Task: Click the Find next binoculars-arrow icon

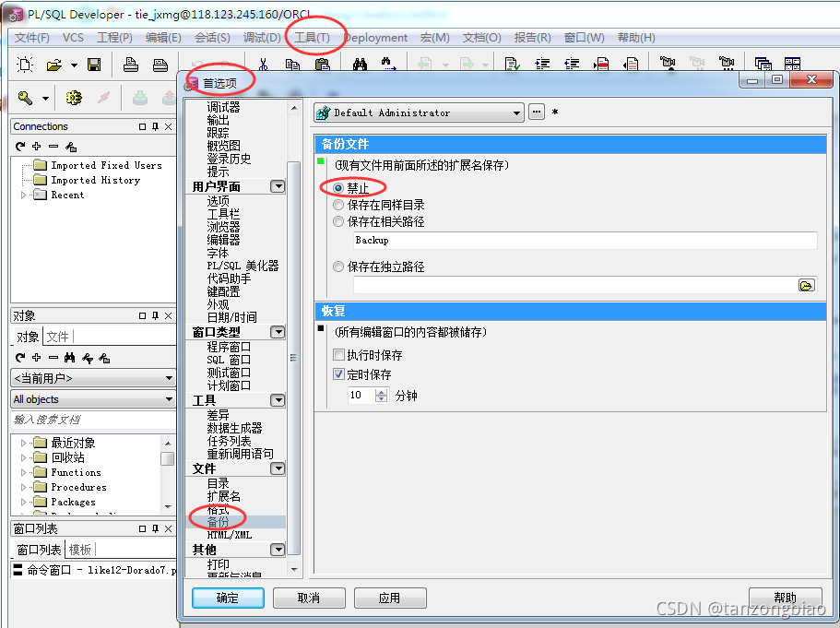Action: (389, 65)
